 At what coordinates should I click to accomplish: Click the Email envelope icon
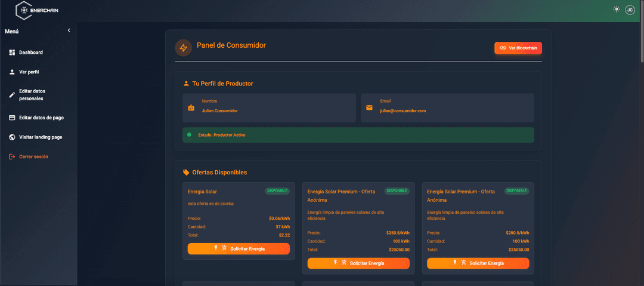369,108
